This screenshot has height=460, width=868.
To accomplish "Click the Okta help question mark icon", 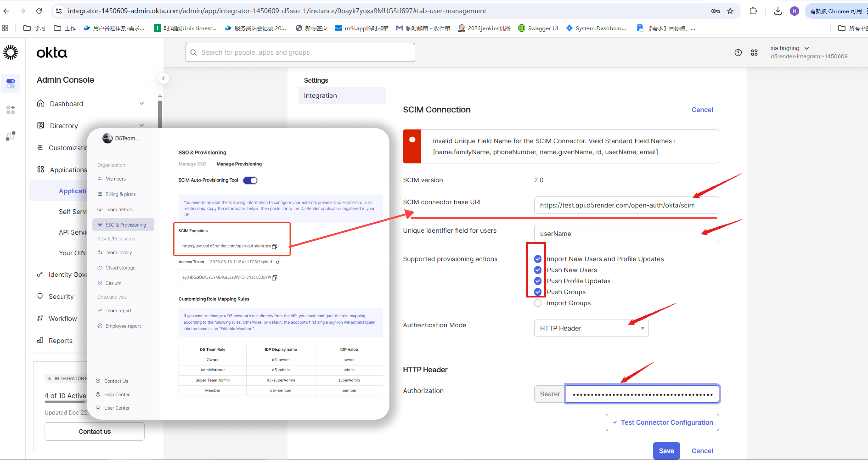I will (x=738, y=53).
